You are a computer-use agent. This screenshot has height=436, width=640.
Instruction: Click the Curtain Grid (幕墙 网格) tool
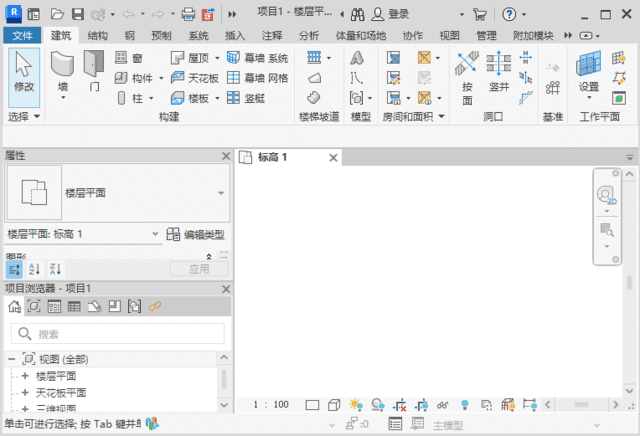258,78
